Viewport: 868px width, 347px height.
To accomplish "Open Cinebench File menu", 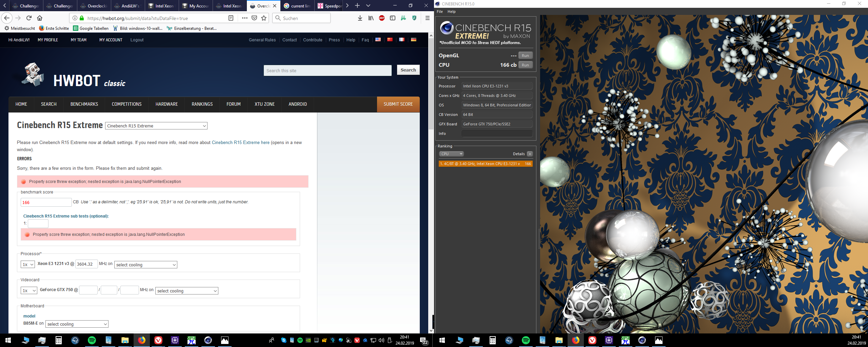I will click(x=440, y=12).
